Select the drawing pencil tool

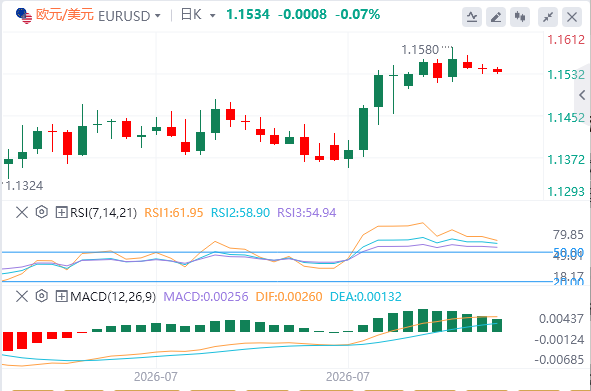[496, 17]
